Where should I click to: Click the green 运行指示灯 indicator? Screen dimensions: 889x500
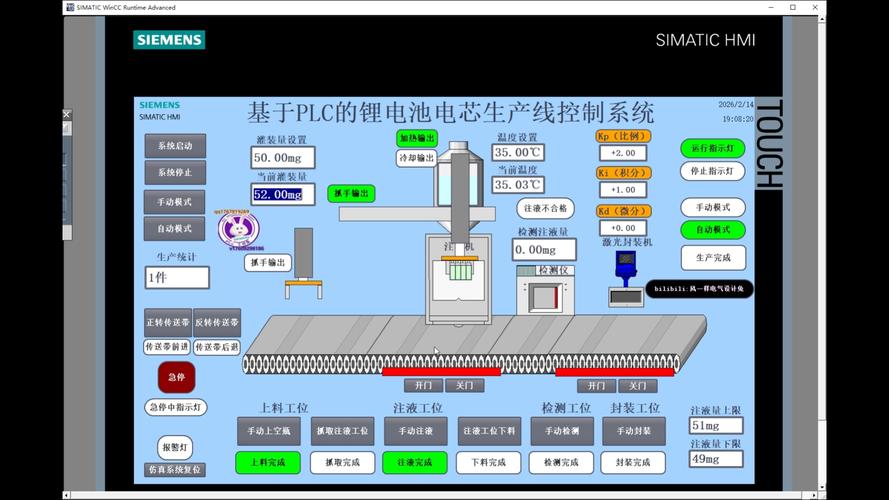[713, 149]
